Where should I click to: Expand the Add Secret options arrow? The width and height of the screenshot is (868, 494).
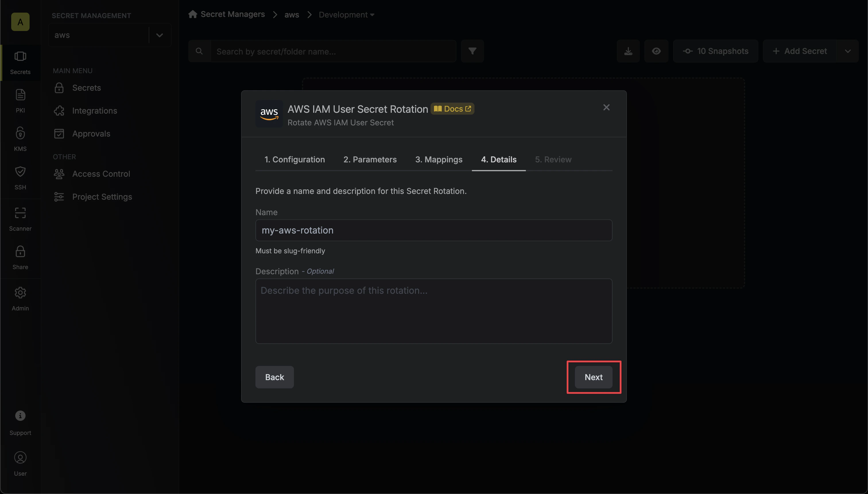pyautogui.click(x=848, y=51)
